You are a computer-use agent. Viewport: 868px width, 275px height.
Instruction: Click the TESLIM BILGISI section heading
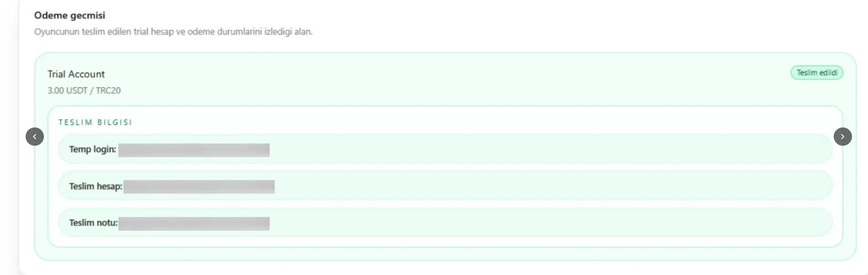[95, 122]
